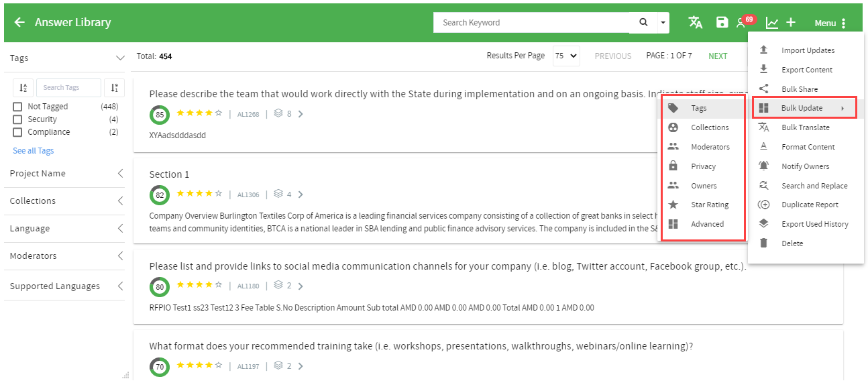This screenshot has height=387, width=868.
Task: Set star rating on AL1197 entry
Action: tap(199, 366)
